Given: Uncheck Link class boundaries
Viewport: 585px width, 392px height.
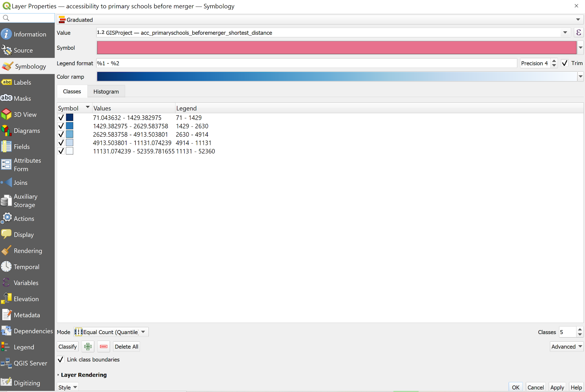Looking at the screenshot, I should (x=61, y=359).
